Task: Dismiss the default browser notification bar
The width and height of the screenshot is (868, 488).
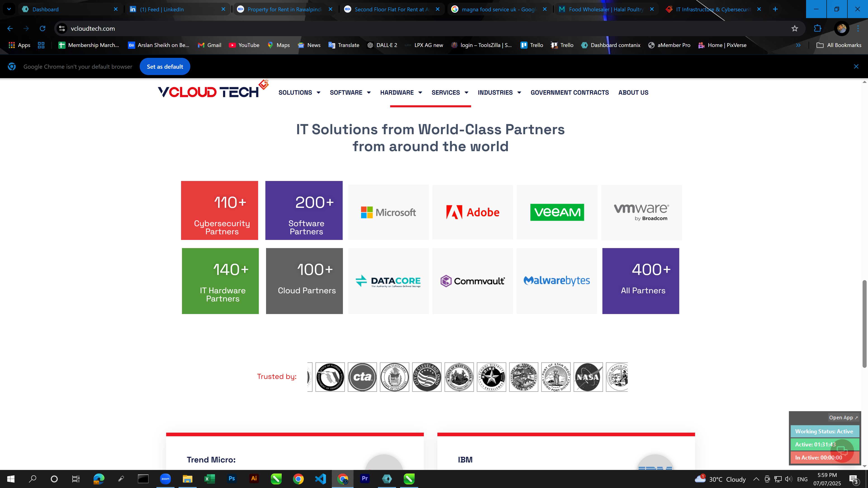Action: [x=856, y=67]
